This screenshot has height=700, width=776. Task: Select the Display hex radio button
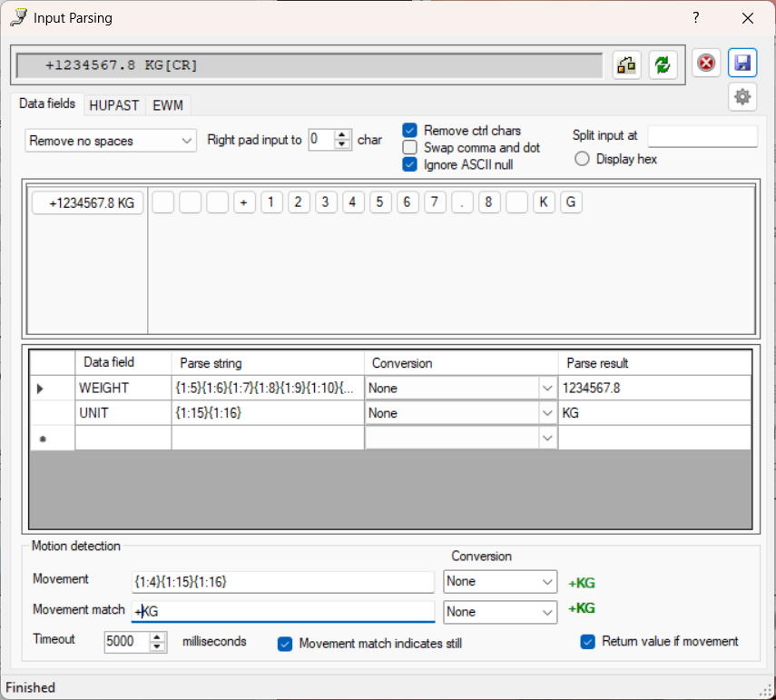583,159
